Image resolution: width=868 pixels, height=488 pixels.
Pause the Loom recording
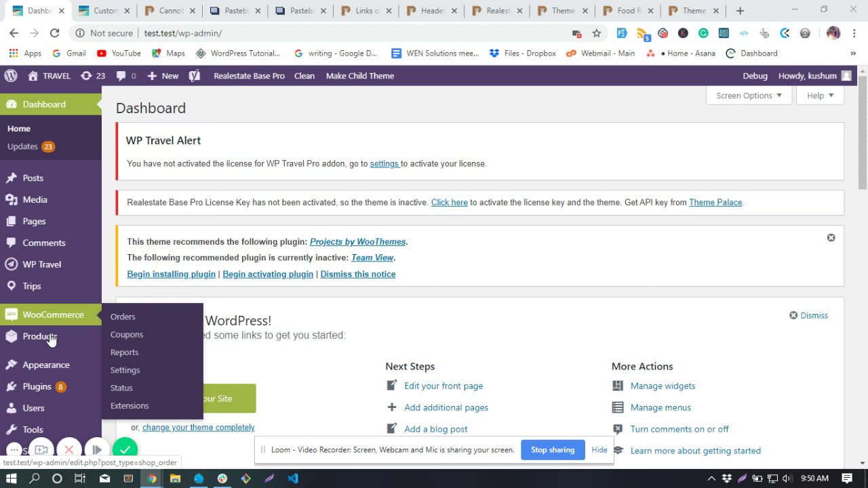pyautogui.click(x=96, y=449)
